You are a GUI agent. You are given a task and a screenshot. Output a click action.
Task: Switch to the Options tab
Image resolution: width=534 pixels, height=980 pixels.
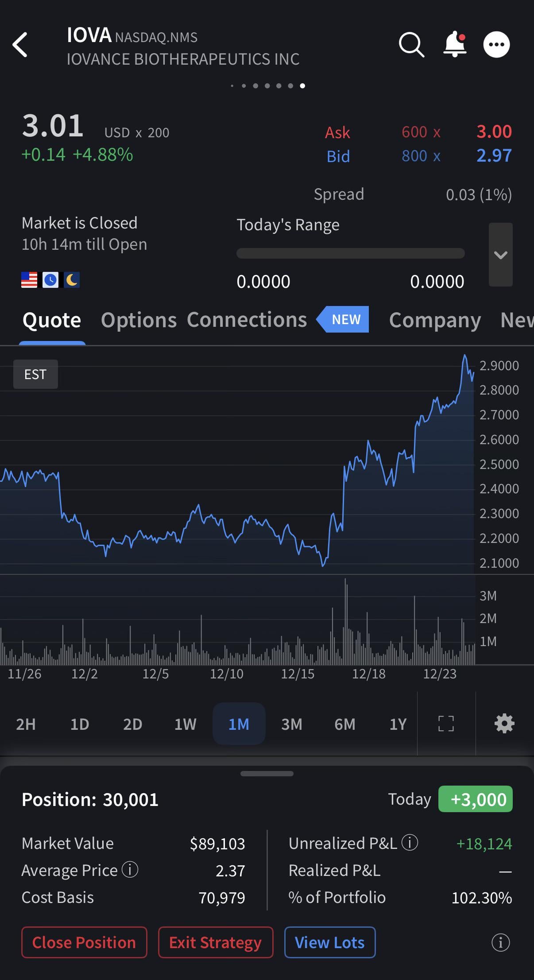139,320
